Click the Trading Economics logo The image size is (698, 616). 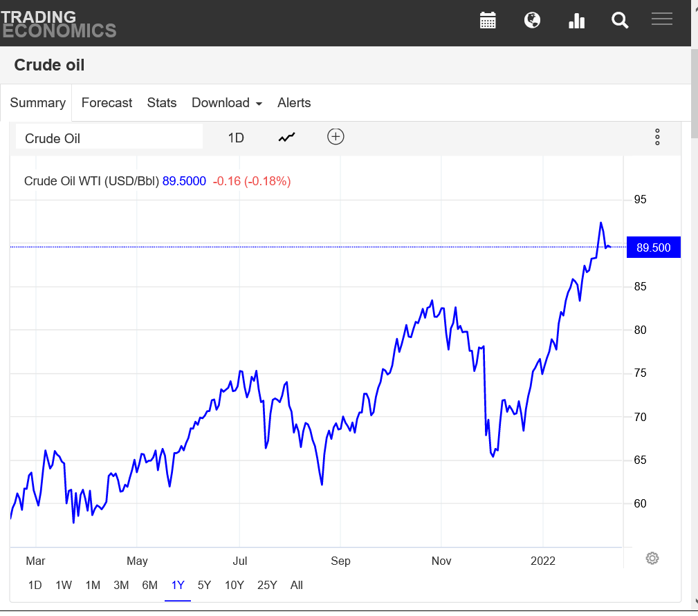pos(58,23)
